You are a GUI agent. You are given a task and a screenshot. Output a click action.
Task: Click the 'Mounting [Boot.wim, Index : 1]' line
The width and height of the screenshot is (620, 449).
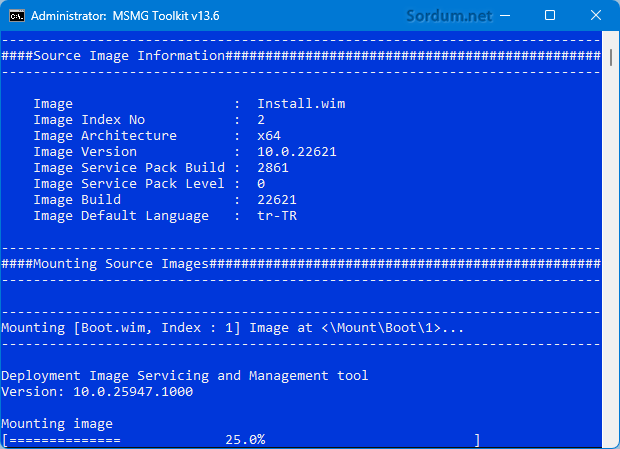(232, 328)
